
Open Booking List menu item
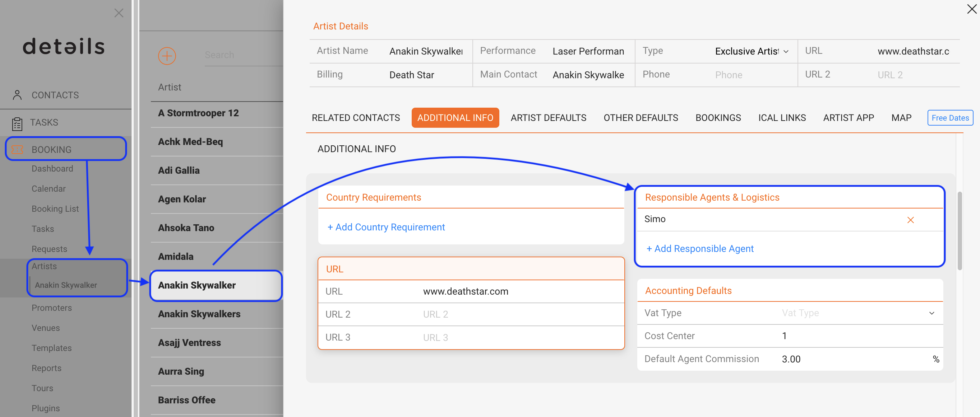55,209
